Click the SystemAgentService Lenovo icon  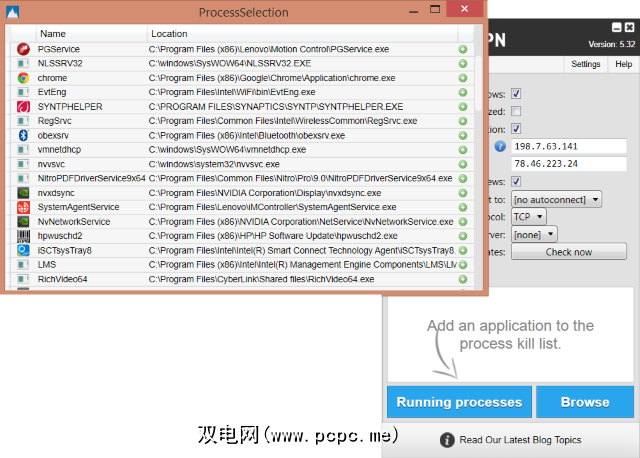pyautogui.click(x=23, y=207)
